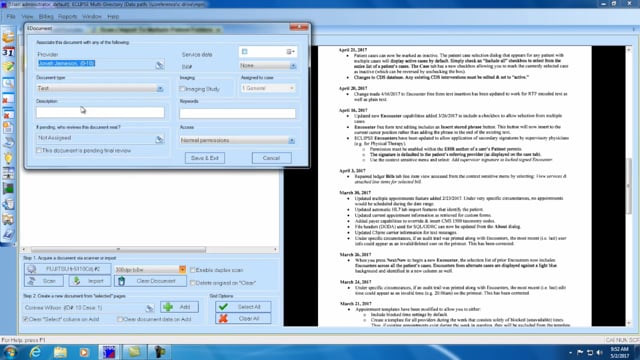Click the Clear All button

[x=243, y=318]
